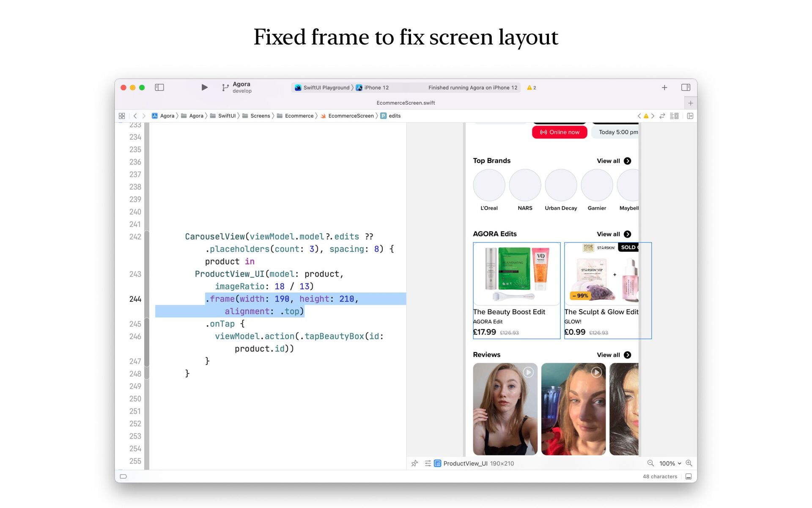Click the edits property breadcrumb

tap(390, 116)
